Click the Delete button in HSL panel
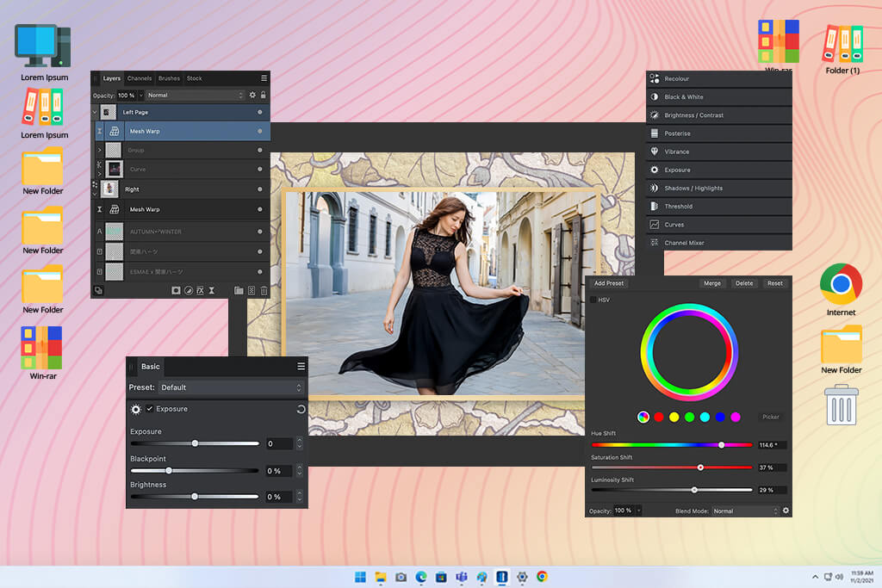The height and width of the screenshot is (588, 882). coord(744,283)
